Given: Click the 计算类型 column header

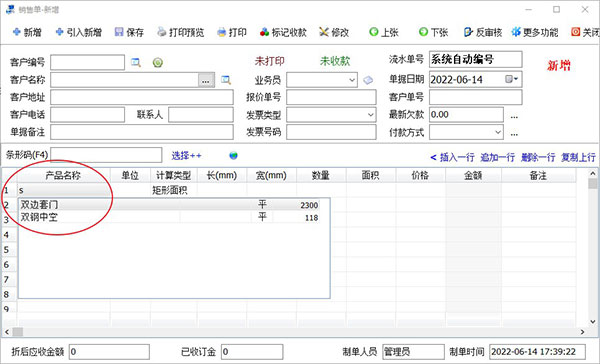Looking at the screenshot, I should [173, 175].
